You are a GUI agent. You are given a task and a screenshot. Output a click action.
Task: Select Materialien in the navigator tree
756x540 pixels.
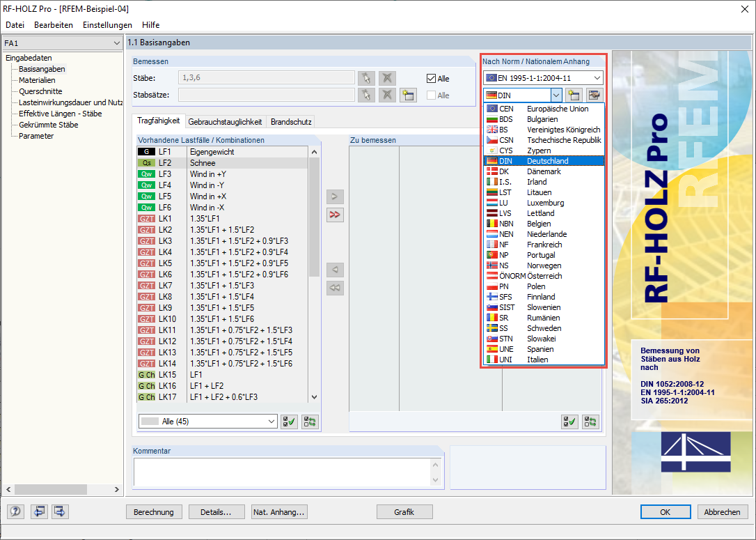click(37, 80)
